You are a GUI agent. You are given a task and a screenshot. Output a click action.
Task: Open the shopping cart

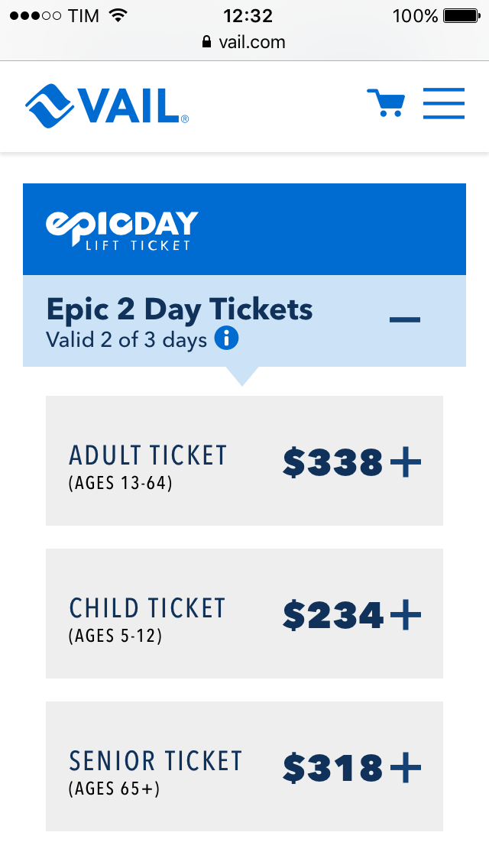pos(386,103)
